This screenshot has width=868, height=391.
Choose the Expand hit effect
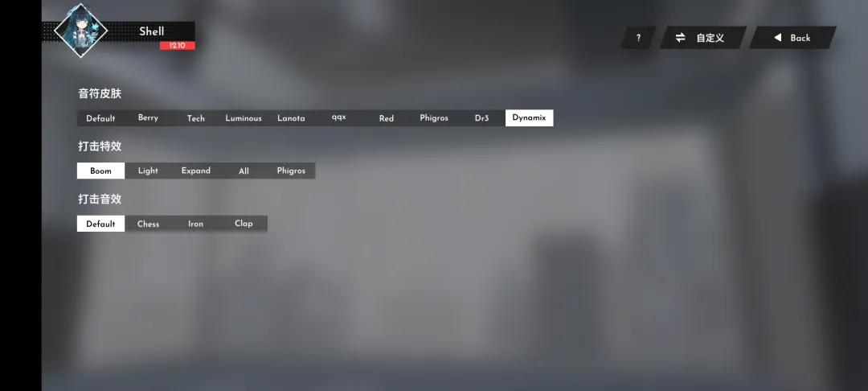(x=196, y=171)
